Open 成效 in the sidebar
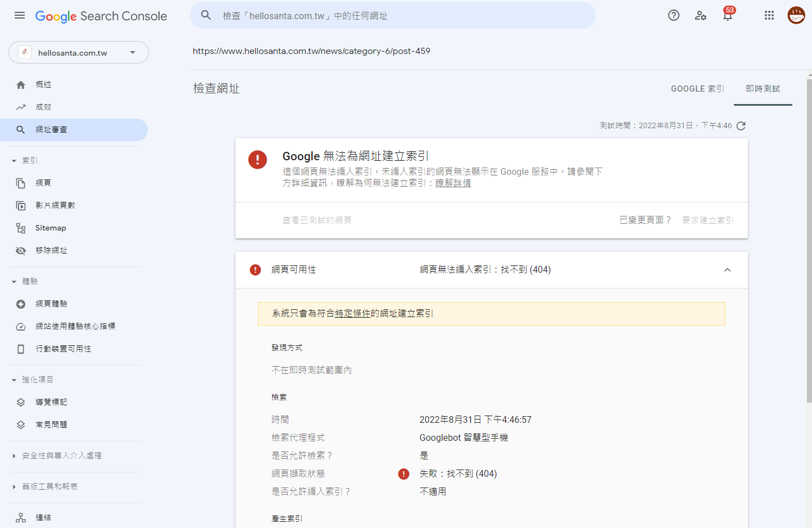 pyautogui.click(x=74, y=107)
